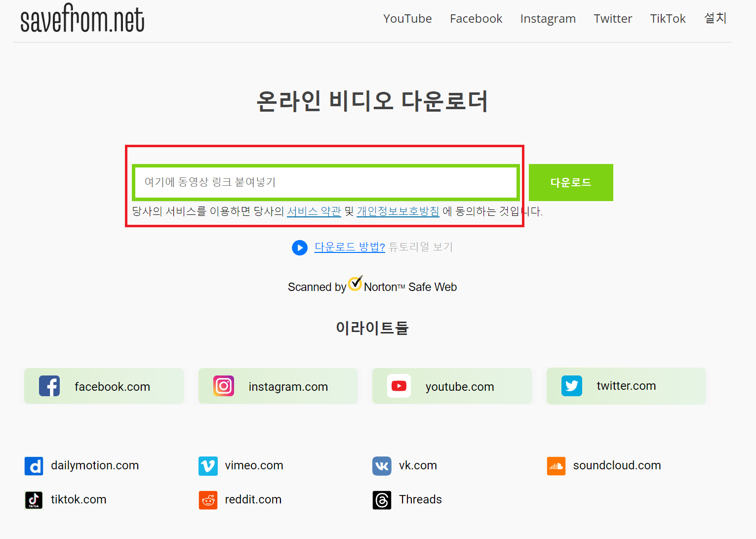The height and width of the screenshot is (539, 756).
Task: Open the 다운로드 방법? link
Action: (350, 247)
